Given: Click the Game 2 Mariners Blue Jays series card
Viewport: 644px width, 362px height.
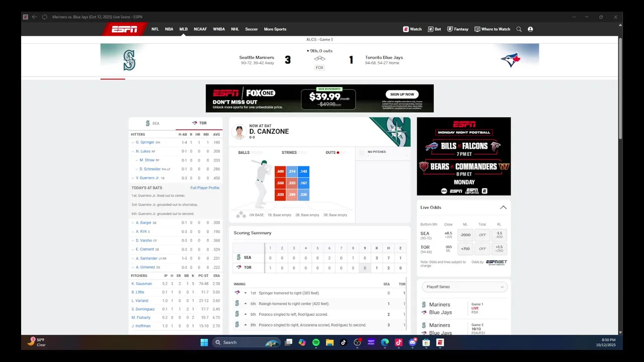Looking at the screenshot, I should pyautogui.click(x=464, y=329).
